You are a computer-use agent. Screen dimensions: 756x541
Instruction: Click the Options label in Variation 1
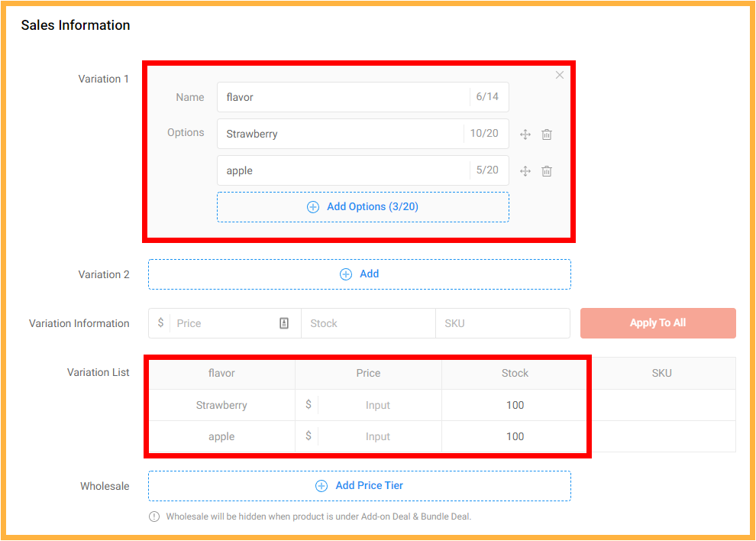(x=186, y=133)
